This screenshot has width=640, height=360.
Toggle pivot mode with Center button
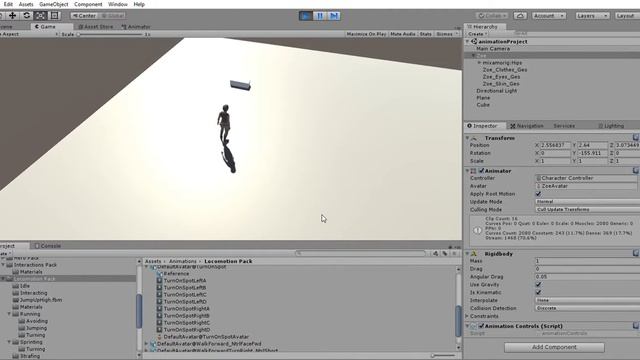coord(84,16)
